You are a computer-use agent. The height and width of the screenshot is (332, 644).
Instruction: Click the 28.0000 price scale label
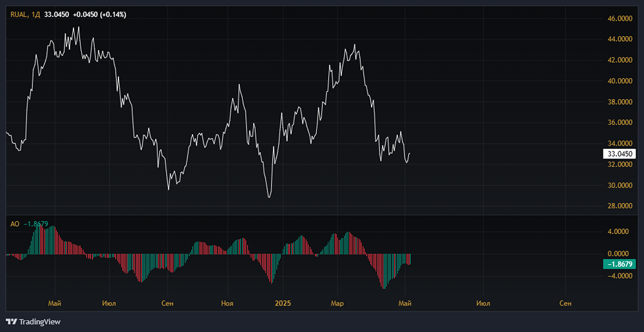click(620, 206)
